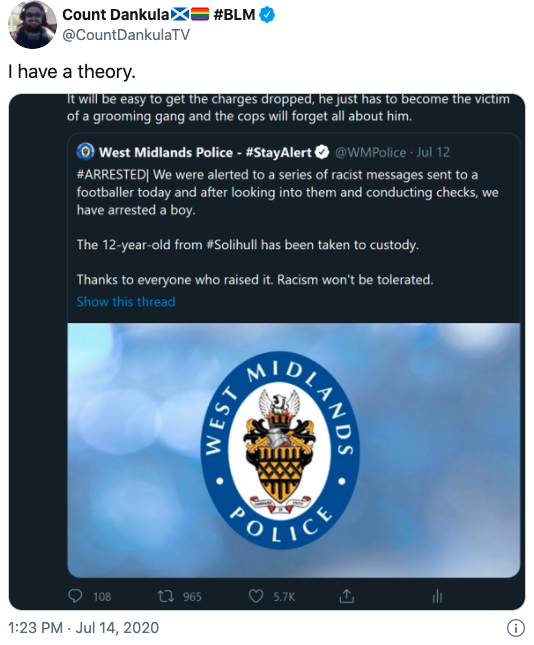This screenshot has width=534, height=645.
Task: Click the West Midlands Police verified badge
Action: pos(322,152)
